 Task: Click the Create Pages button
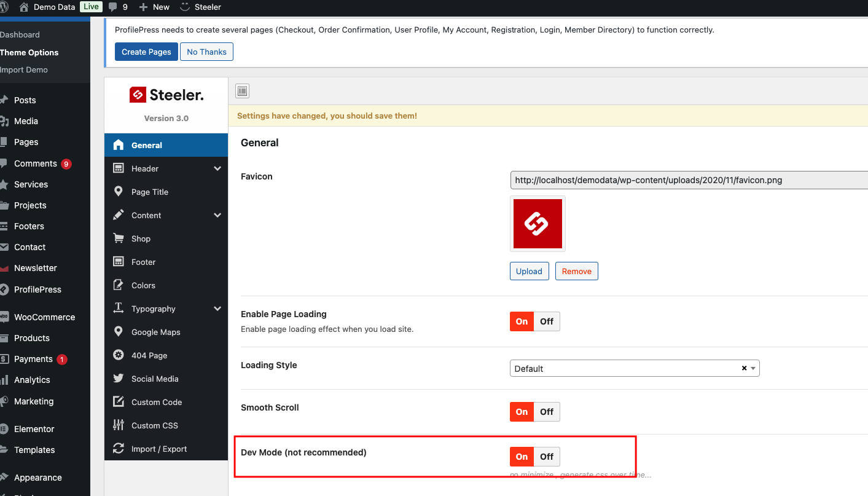pyautogui.click(x=146, y=52)
